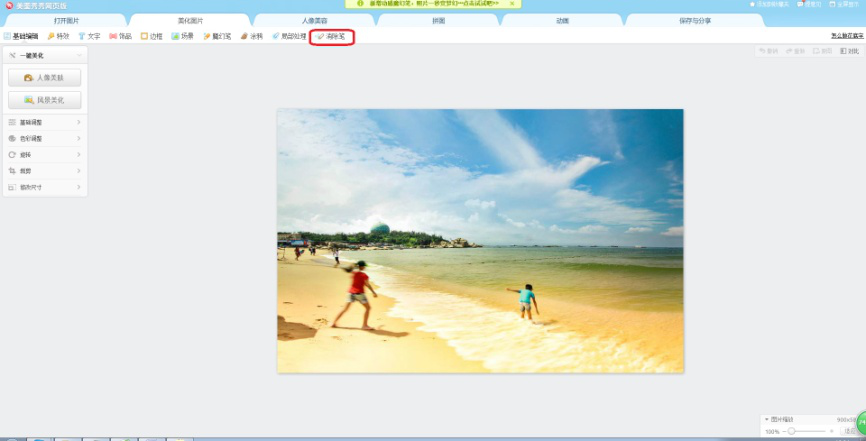Add page to favorites with star link
The width and height of the screenshot is (866, 441).
769,4
